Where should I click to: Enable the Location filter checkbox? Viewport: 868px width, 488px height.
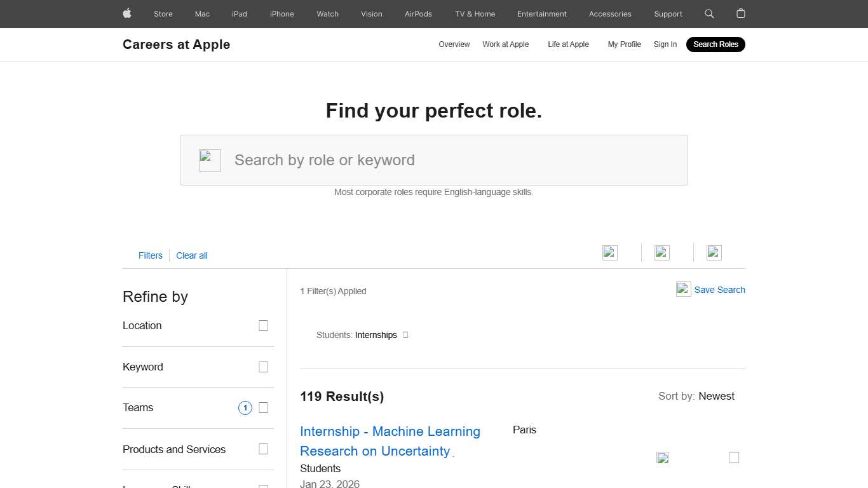point(263,325)
